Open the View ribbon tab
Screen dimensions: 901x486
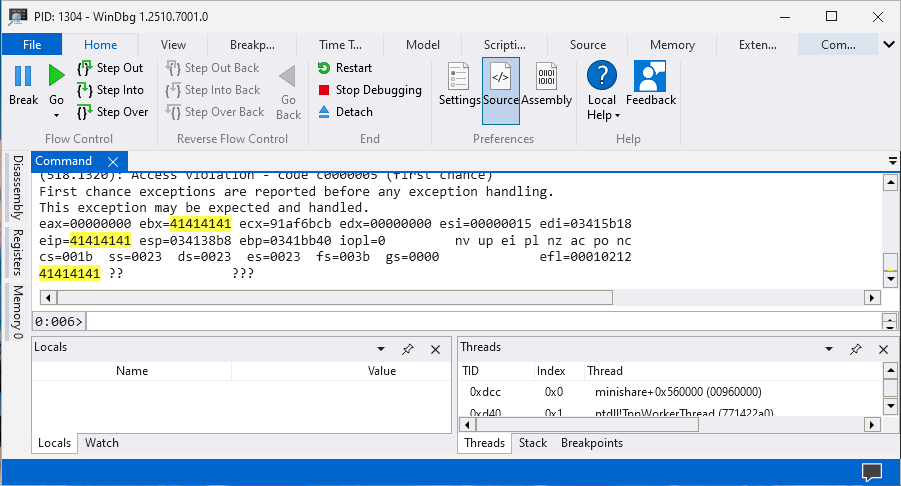(173, 45)
